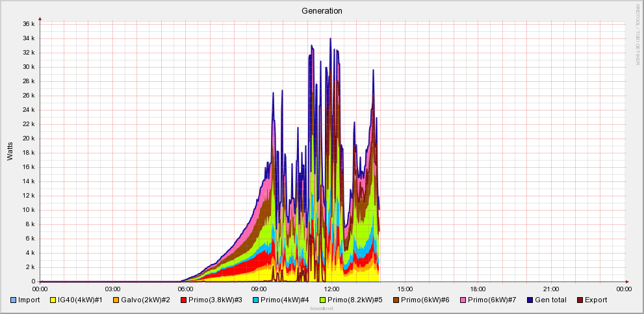Click the 21:00 time axis label
Image resolution: width=644 pixels, height=314 pixels.
tap(552, 289)
